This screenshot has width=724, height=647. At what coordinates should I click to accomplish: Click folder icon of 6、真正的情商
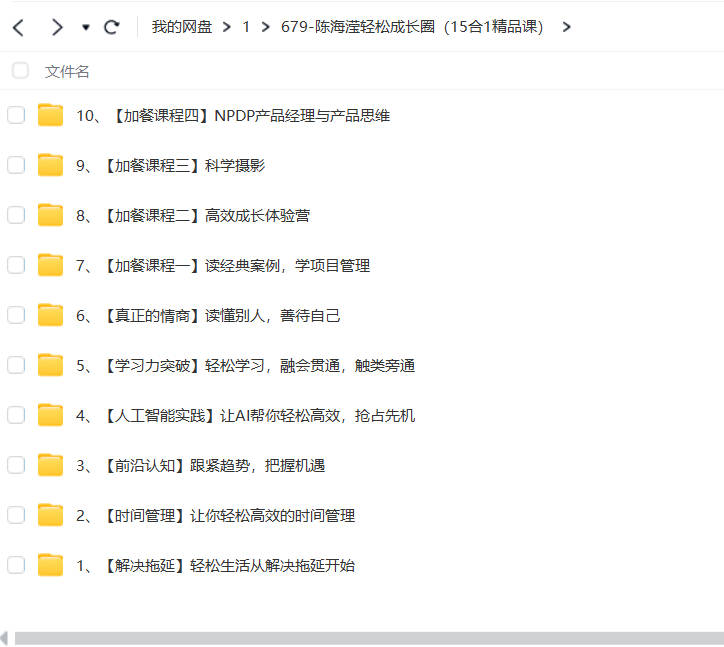tap(50, 315)
